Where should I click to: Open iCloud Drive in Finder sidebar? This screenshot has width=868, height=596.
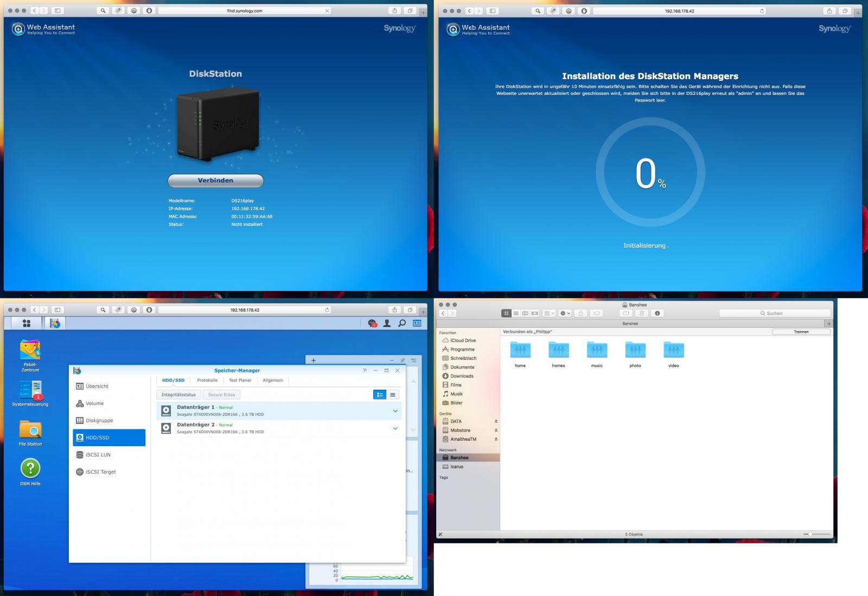coord(468,340)
